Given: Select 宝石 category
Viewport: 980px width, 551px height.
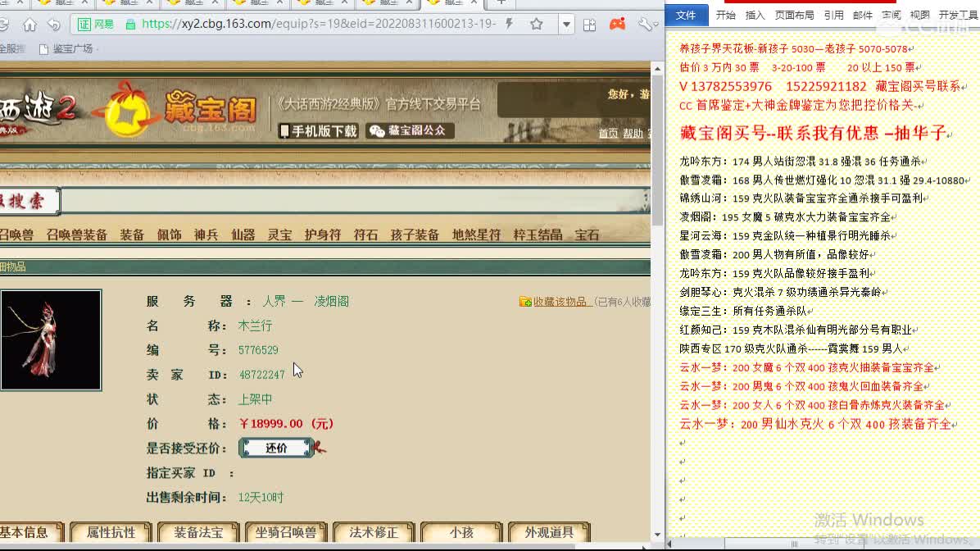Looking at the screenshot, I should pos(587,235).
